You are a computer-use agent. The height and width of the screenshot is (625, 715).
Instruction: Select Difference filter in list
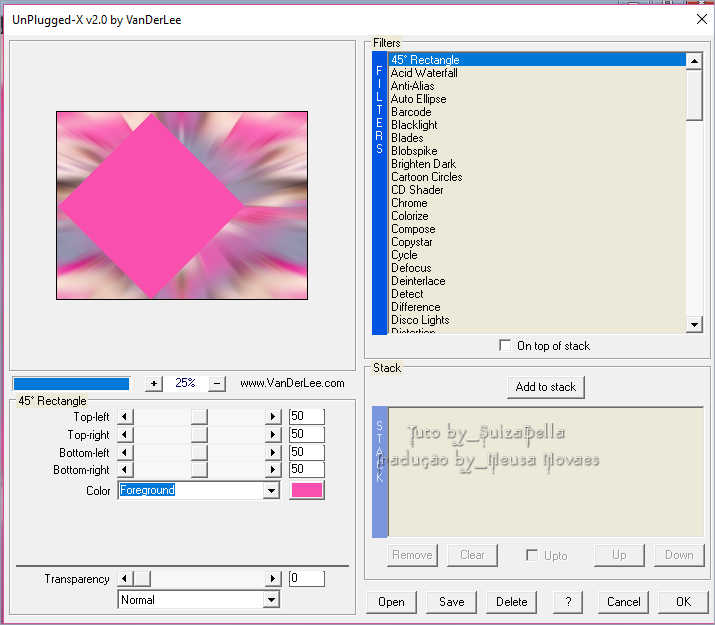coord(537,307)
